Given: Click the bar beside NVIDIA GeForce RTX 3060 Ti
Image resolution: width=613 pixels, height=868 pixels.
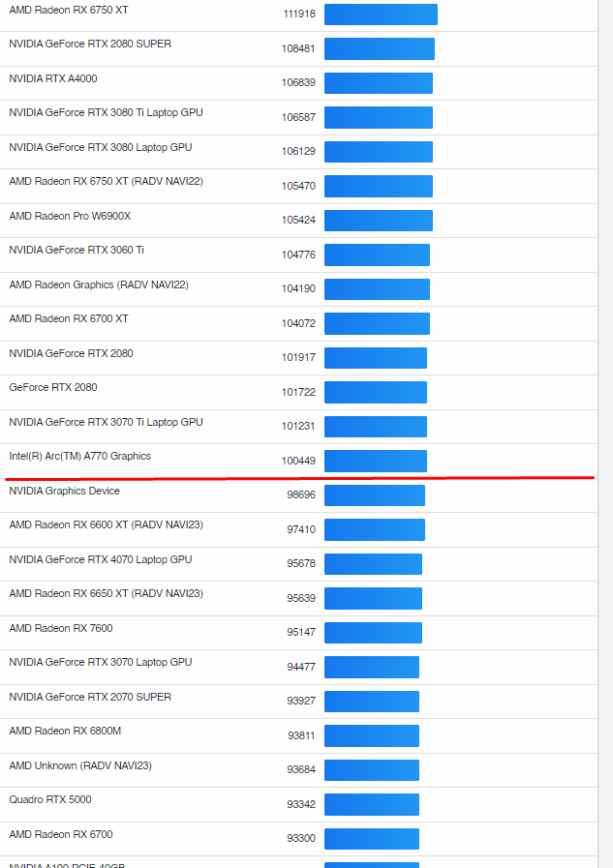Looking at the screenshot, I should coord(377,254).
